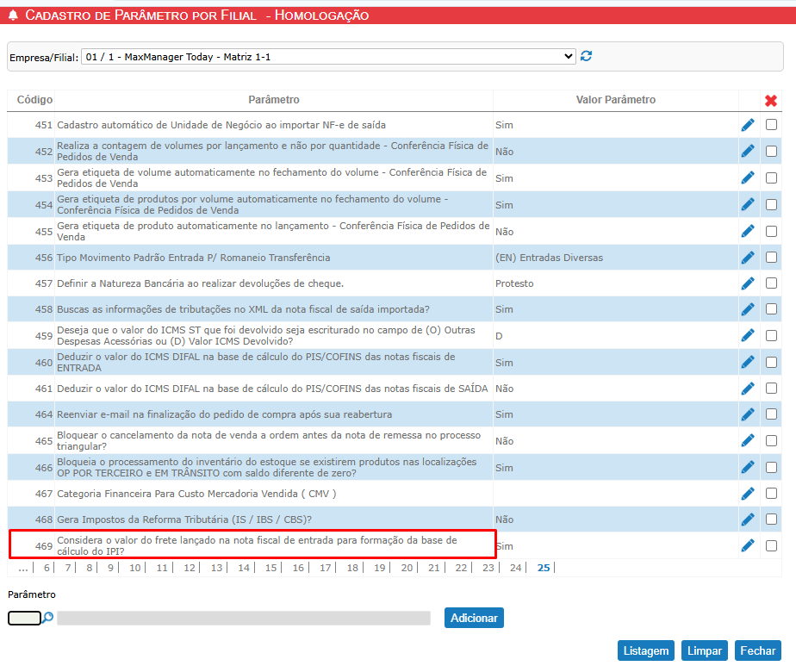Click the ellipsis for earlier pages
The image size is (796, 672).
[22, 568]
